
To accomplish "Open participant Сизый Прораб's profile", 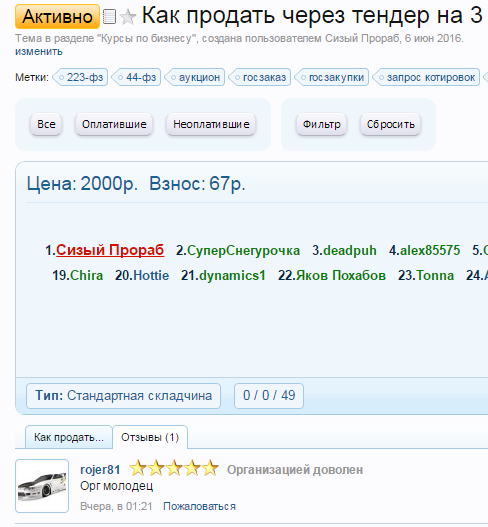I will point(110,250).
